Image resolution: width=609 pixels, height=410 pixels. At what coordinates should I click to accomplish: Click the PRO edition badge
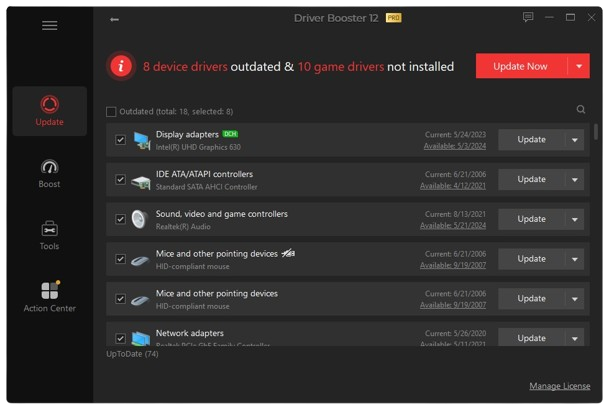point(393,18)
